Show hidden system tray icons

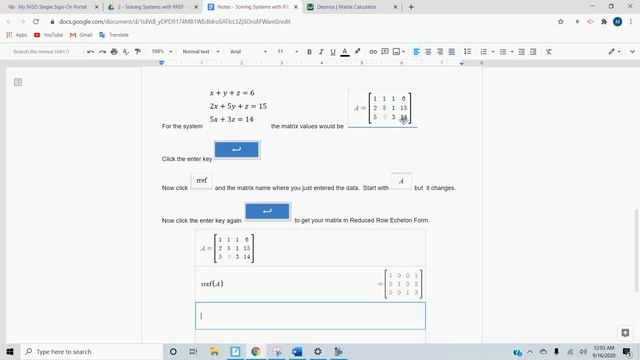(x=530, y=351)
